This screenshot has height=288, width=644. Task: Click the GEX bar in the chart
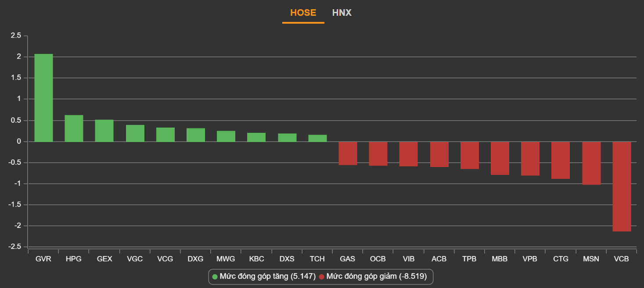tap(104, 131)
